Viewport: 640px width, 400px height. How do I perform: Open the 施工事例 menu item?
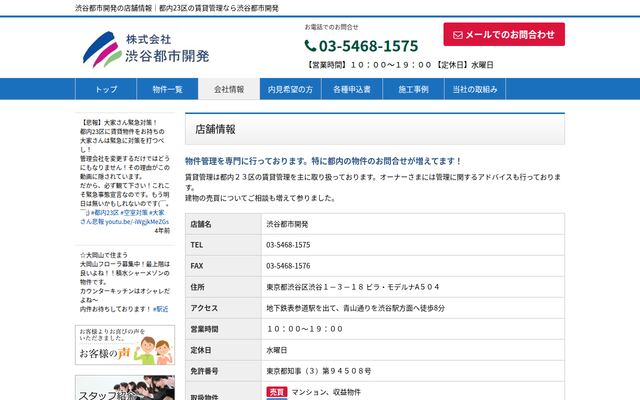point(413,89)
